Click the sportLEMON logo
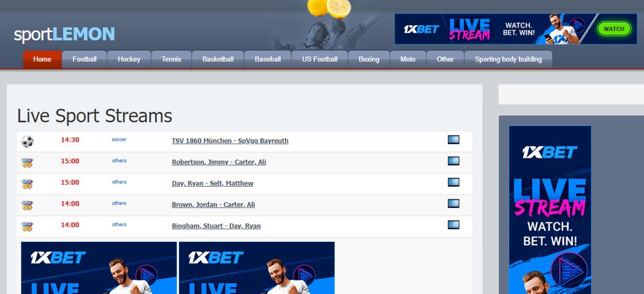 (x=64, y=34)
